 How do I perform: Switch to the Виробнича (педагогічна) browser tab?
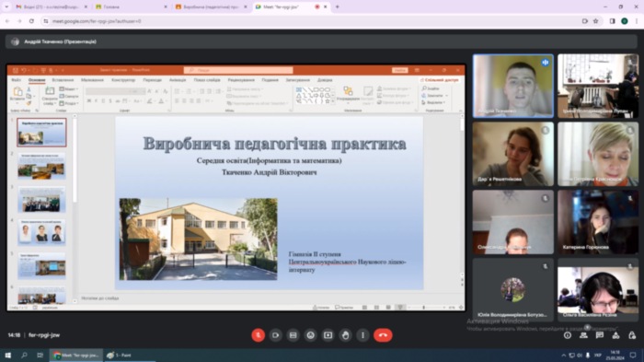211,7
